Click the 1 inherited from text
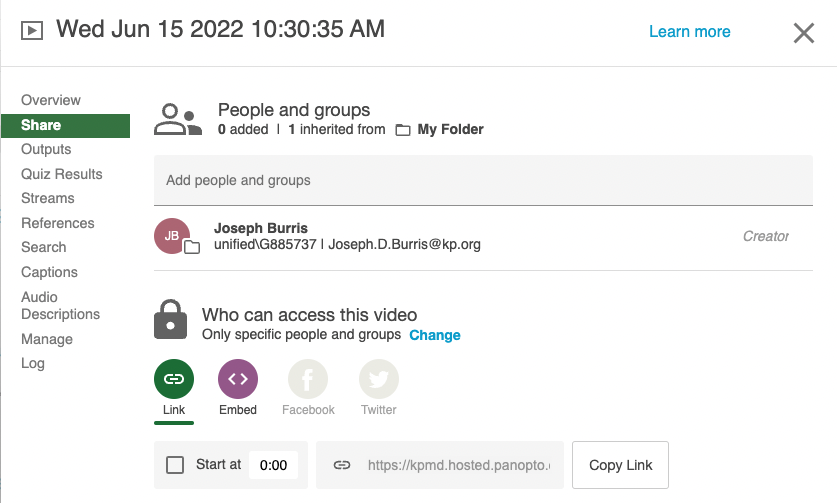This screenshot has width=837, height=503. pyautogui.click(x=337, y=130)
